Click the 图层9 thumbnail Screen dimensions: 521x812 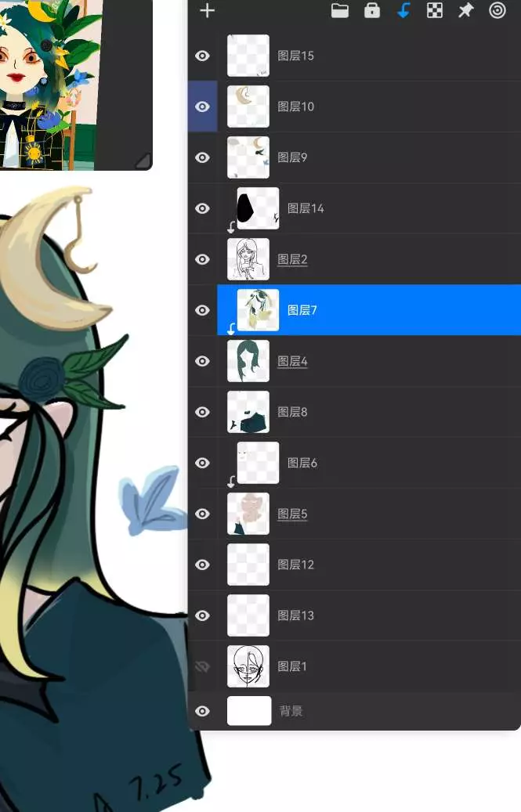(x=248, y=157)
